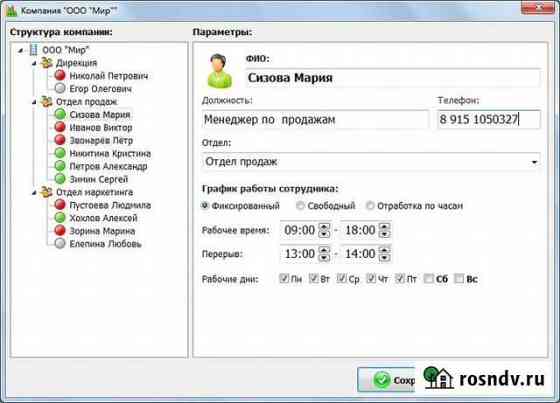Image resolution: width=560 pixels, height=403 pixels.
Task: Select Николай Петрович in the tree
Action: click(109, 76)
